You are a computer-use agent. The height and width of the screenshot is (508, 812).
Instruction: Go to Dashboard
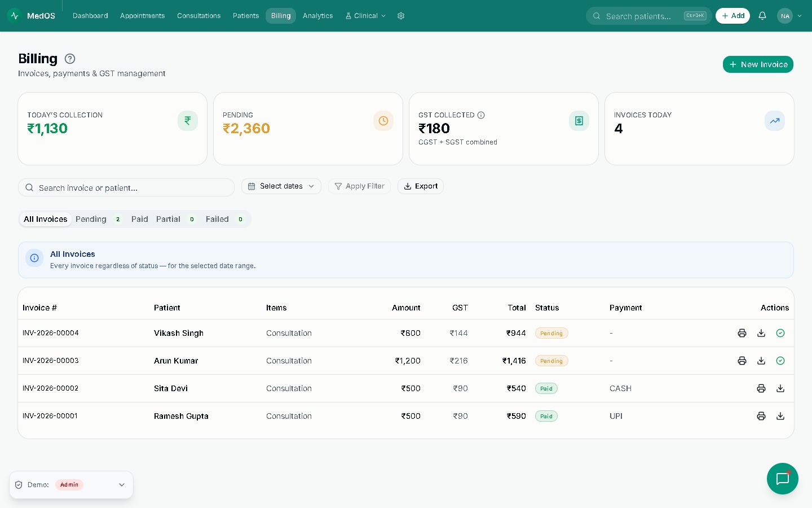[90, 16]
